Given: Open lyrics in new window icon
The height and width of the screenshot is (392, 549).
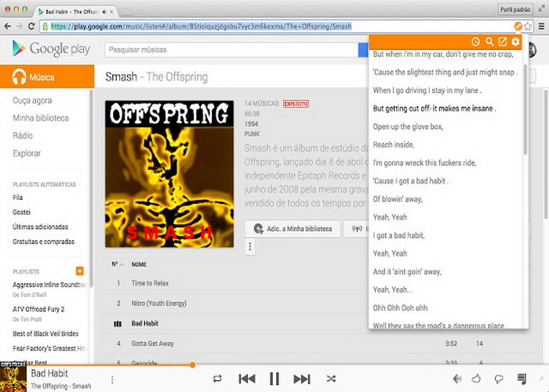Looking at the screenshot, I should [x=503, y=42].
